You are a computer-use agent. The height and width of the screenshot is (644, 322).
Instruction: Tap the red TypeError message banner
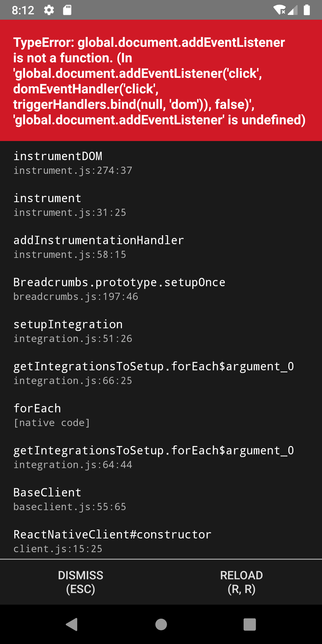pyautogui.click(x=161, y=80)
